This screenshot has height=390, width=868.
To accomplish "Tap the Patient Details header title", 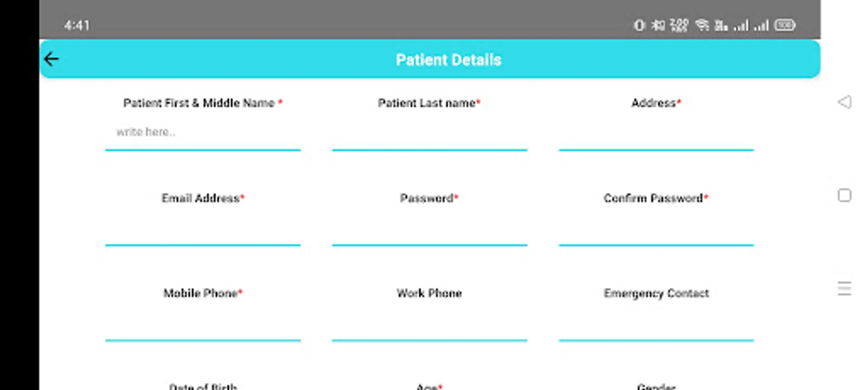I will 449,60.
